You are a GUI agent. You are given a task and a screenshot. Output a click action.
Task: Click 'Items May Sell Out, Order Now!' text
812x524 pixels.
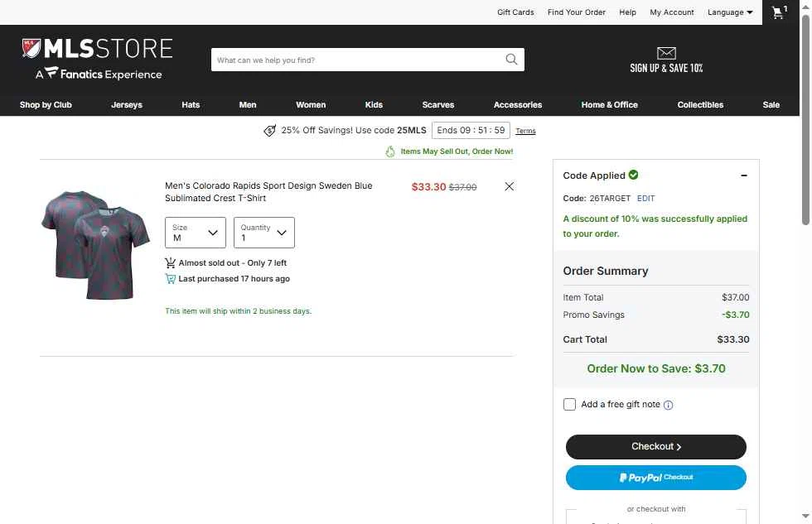coord(457,151)
